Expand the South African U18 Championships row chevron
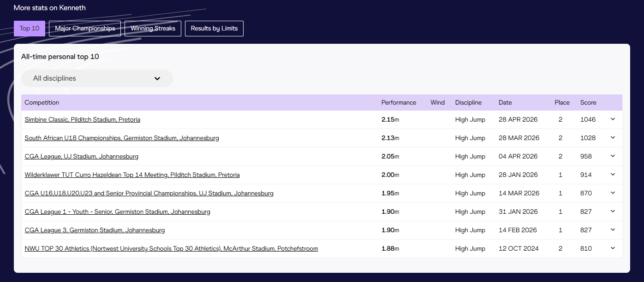Image resolution: width=644 pixels, height=282 pixels. 613,138
